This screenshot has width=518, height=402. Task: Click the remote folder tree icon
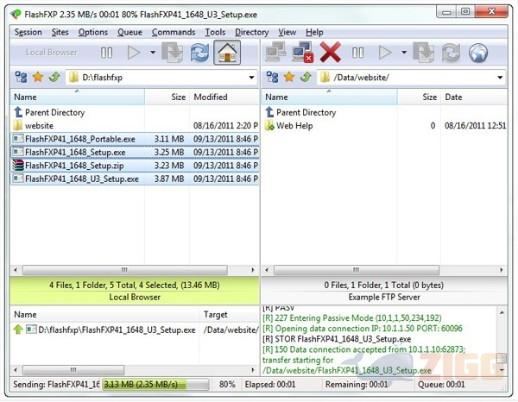point(273,77)
